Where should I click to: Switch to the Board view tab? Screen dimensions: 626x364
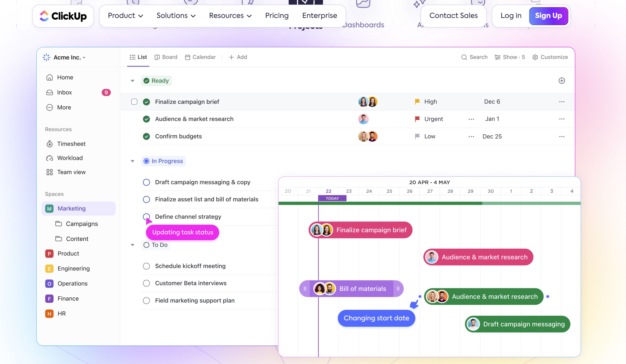coord(166,57)
